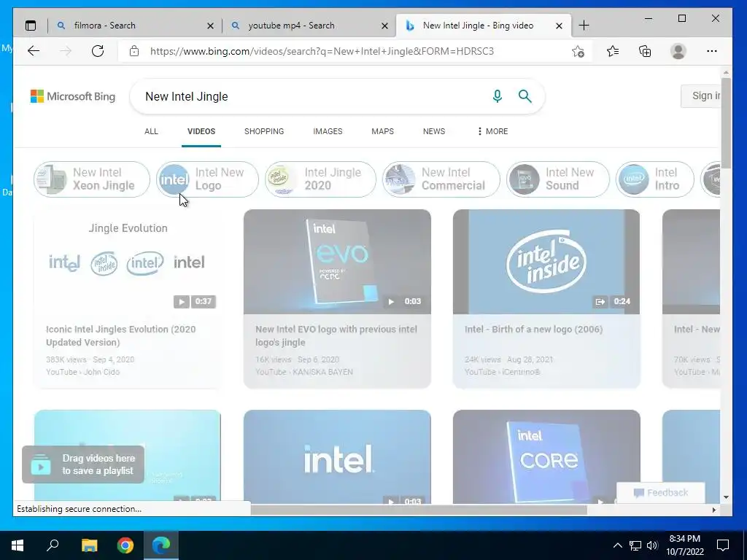Click the vertical scrollbar thumb
747x560 pixels.
tap(726, 122)
